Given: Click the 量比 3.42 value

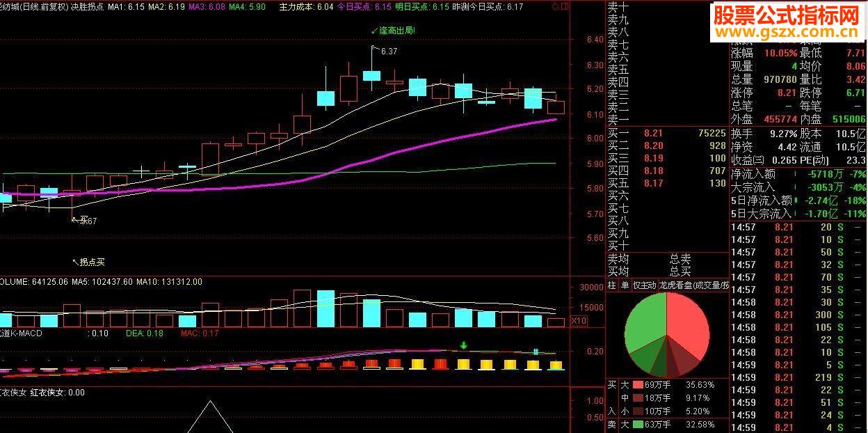Looking at the screenshot, I should pyautogui.click(x=855, y=79).
